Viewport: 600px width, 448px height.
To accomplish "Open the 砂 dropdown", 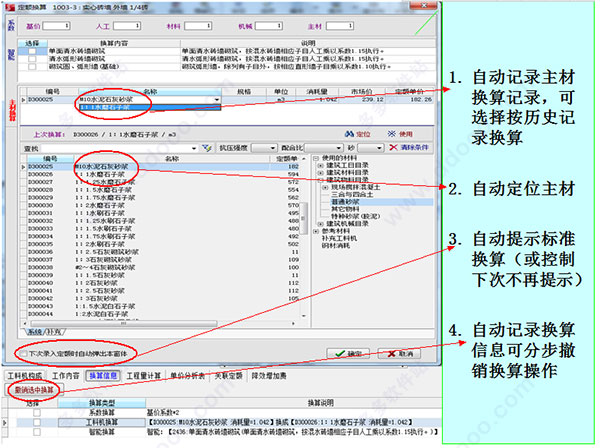I will tap(379, 148).
